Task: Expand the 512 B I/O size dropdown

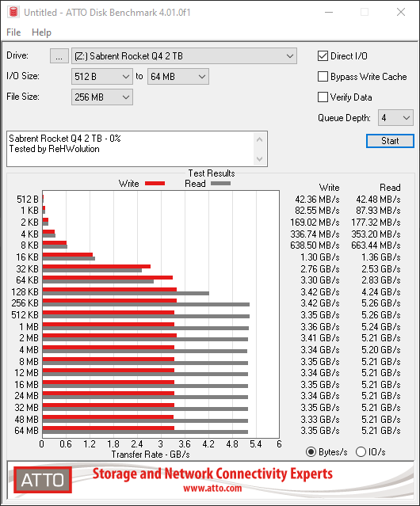Action: pos(102,77)
